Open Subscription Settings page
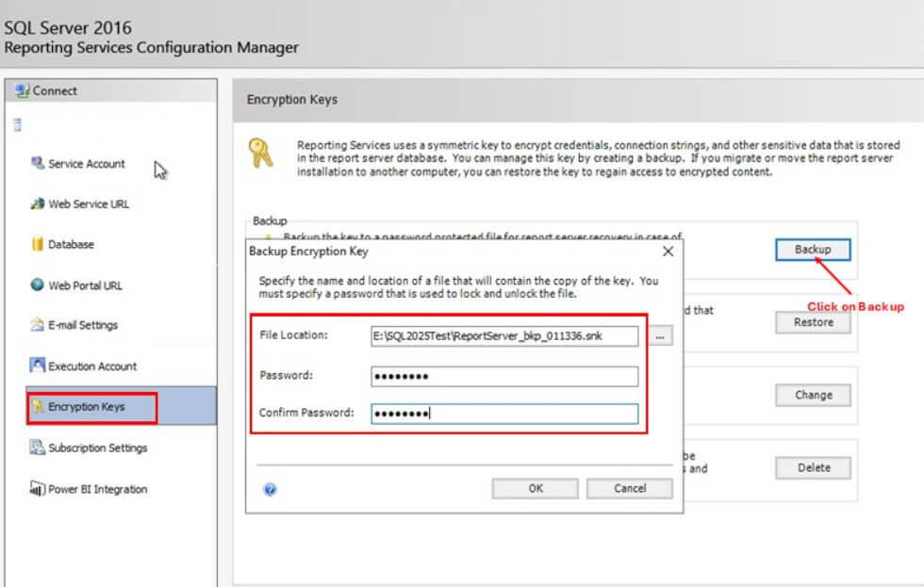924x587 pixels. [98, 448]
